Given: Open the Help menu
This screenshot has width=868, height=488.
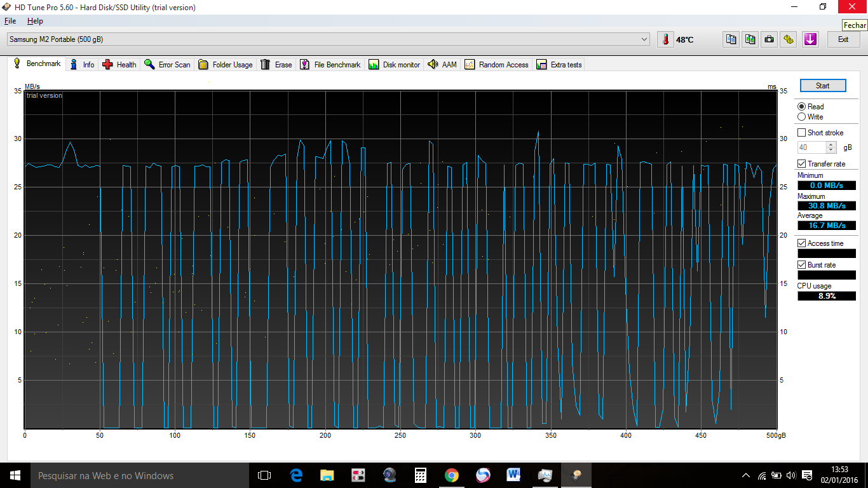Looking at the screenshot, I should pos(35,21).
